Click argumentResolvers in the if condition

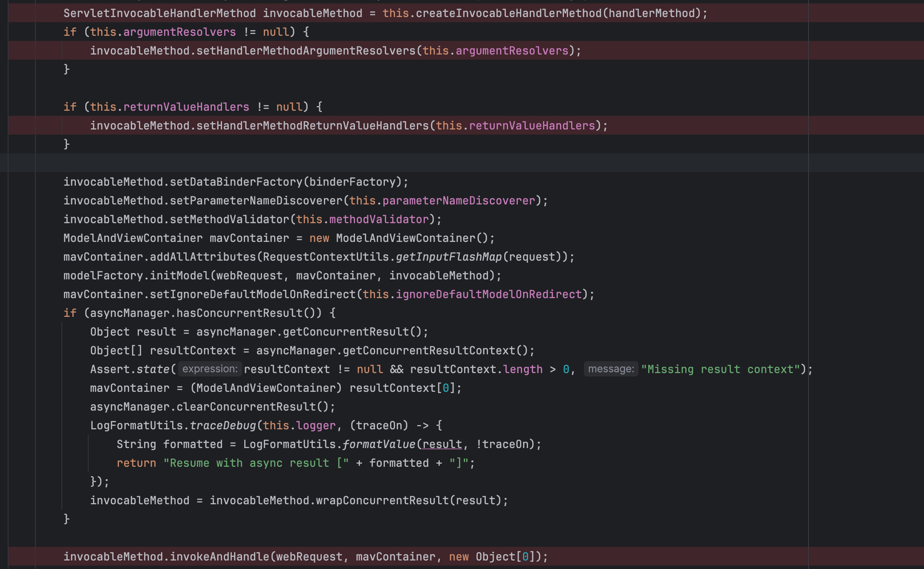[179, 32]
